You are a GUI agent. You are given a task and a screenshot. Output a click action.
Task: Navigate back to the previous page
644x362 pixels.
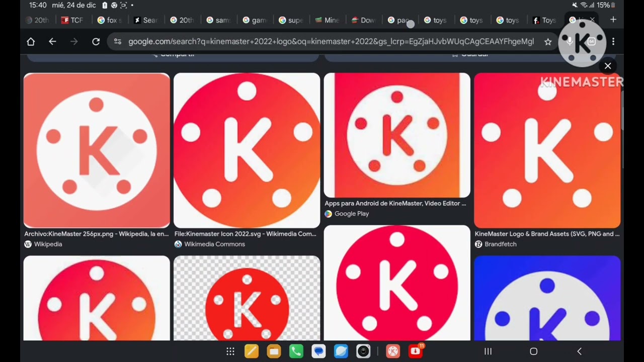52,42
